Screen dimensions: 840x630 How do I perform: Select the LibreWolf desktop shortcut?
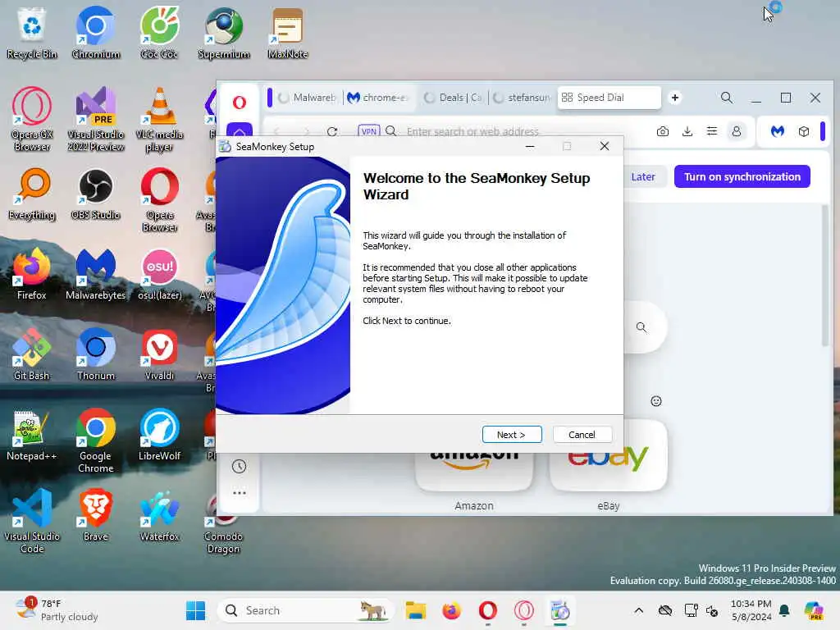pos(160,435)
